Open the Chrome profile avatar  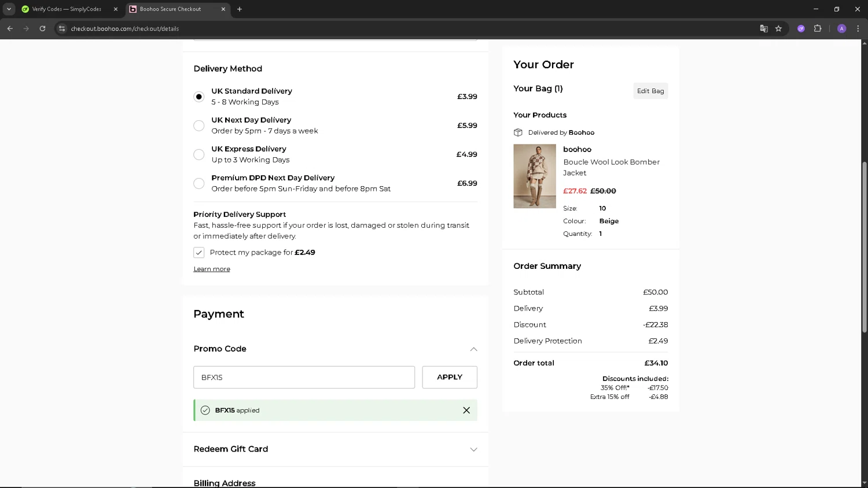[x=841, y=28]
